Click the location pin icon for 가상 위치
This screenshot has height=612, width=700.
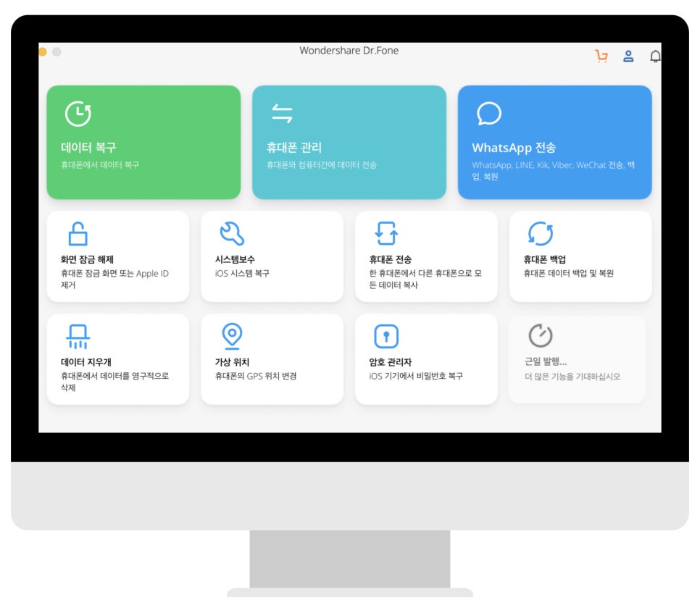tap(232, 336)
